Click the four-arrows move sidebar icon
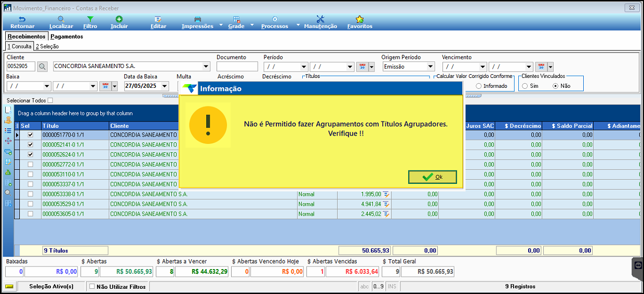 point(8,141)
